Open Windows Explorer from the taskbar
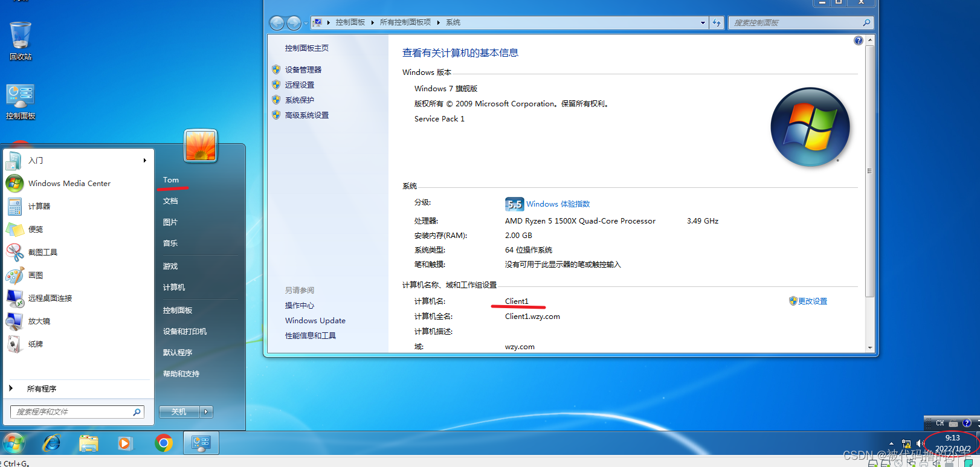This screenshot has width=980, height=467. pos(88,443)
